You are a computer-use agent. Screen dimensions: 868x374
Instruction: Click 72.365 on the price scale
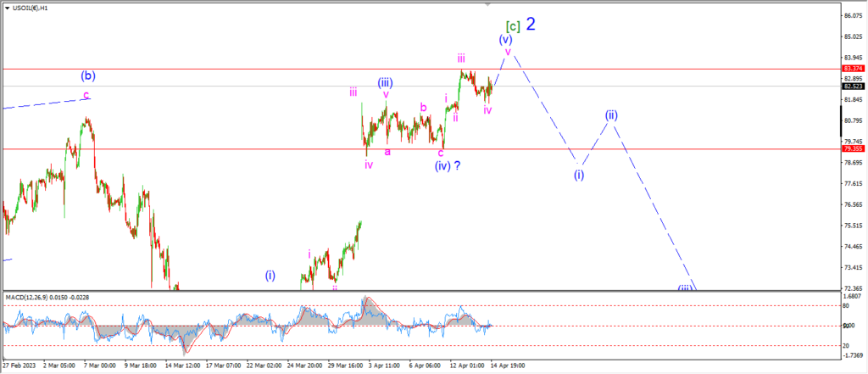851,288
